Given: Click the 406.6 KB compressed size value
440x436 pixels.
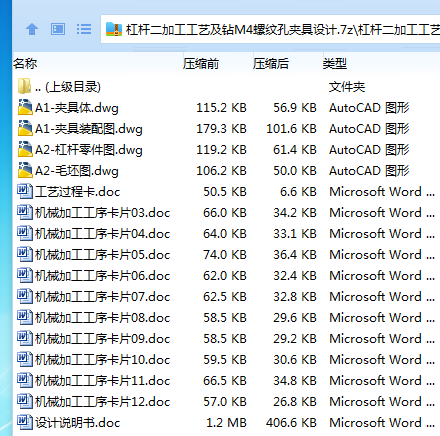Looking at the screenshot, I should click(291, 423).
